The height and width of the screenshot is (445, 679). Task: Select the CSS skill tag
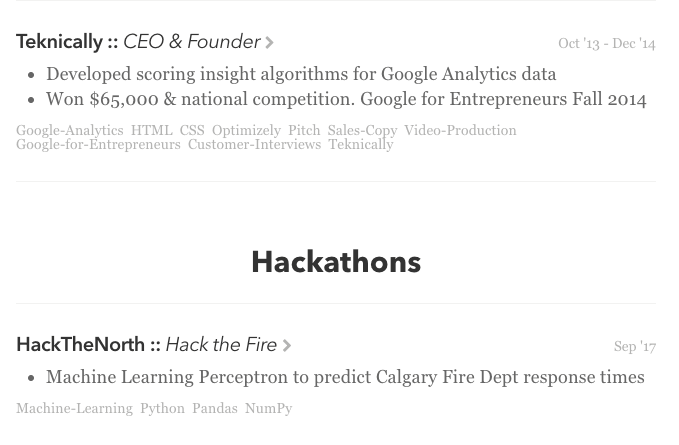click(192, 130)
